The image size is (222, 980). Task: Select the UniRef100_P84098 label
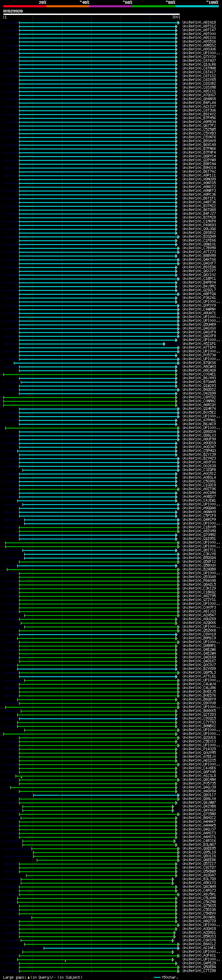point(199,581)
